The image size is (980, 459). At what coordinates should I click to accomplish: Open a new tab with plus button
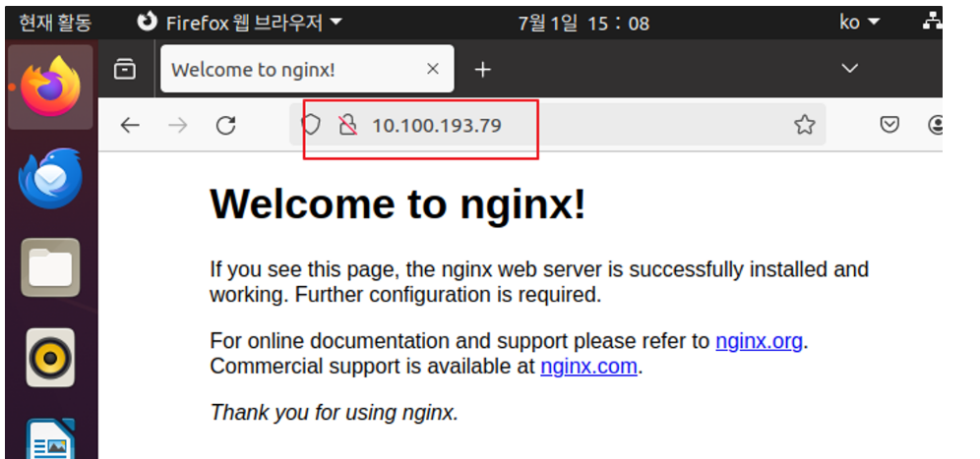pos(482,70)
